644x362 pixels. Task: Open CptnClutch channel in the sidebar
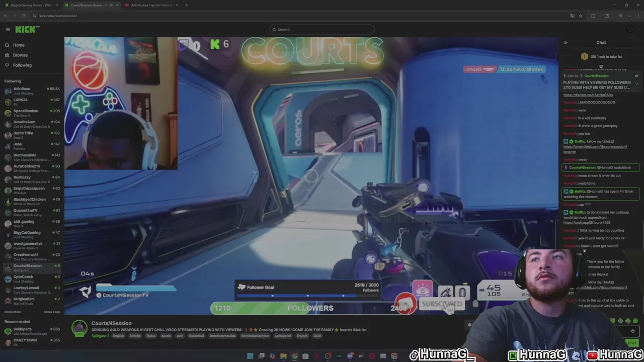point(31,279)
